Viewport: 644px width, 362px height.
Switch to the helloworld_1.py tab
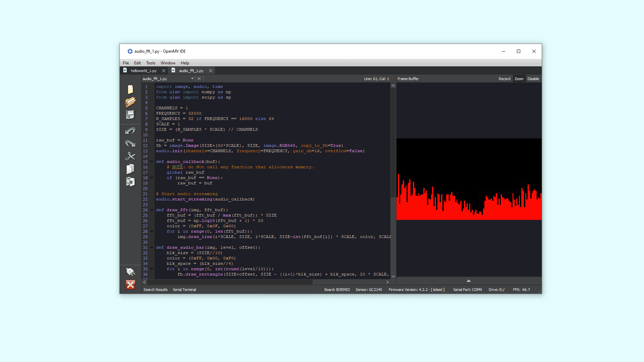point(144,71)
